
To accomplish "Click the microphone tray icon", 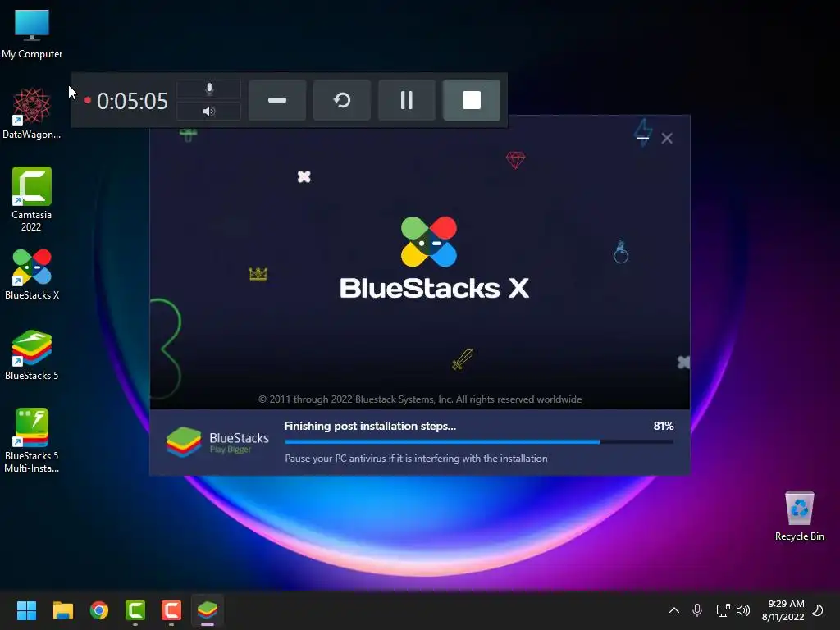I will point(697,610).
